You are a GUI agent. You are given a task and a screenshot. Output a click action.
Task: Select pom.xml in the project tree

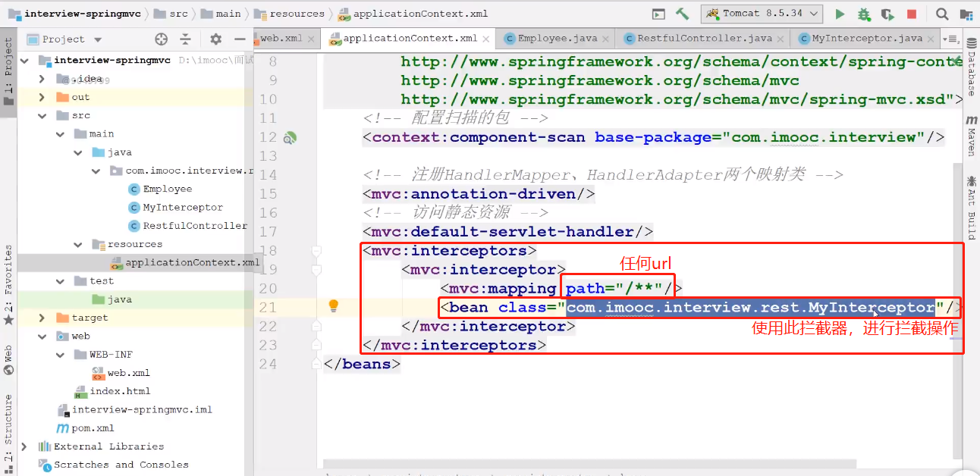pyautogui.click(x=92, y=428)
